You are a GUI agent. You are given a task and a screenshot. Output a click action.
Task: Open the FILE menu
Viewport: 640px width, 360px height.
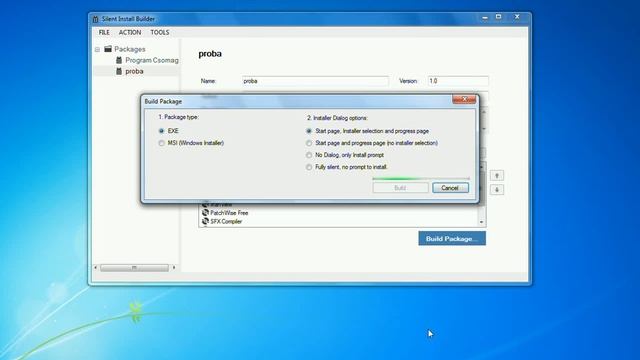pyautogui.click(x=104, y=32)
